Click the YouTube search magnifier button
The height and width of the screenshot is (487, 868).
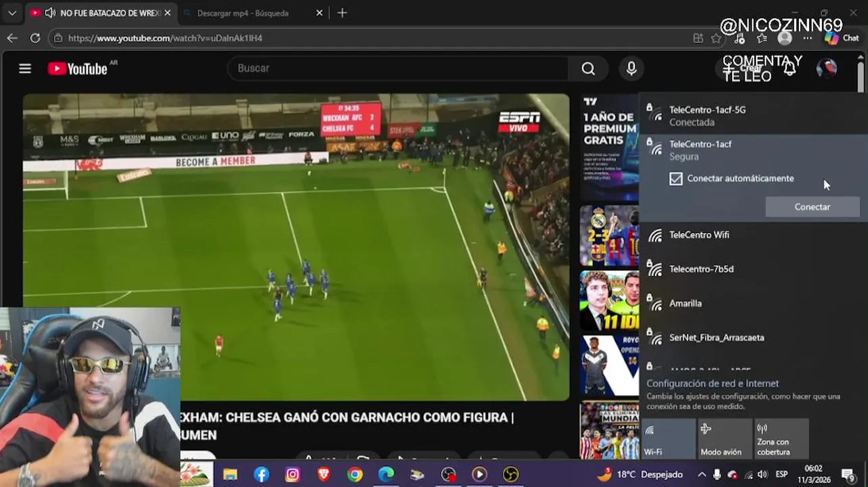click(x=588, y=68)
